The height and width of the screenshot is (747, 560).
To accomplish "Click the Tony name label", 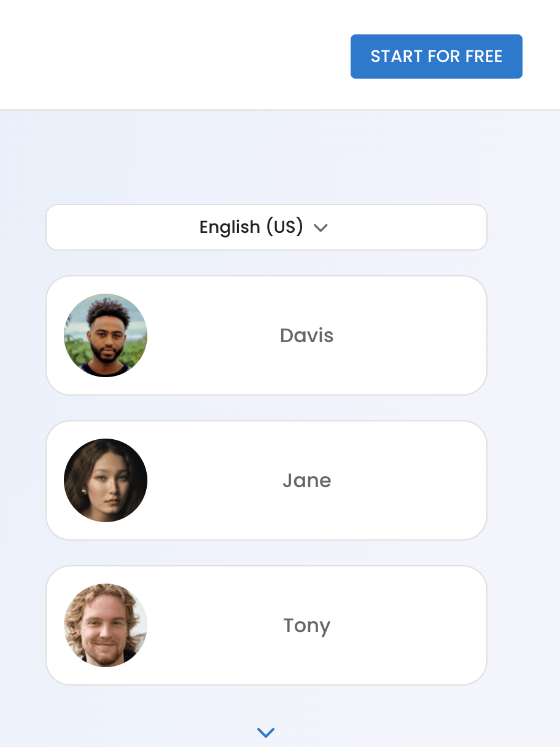I will [306, 626].
